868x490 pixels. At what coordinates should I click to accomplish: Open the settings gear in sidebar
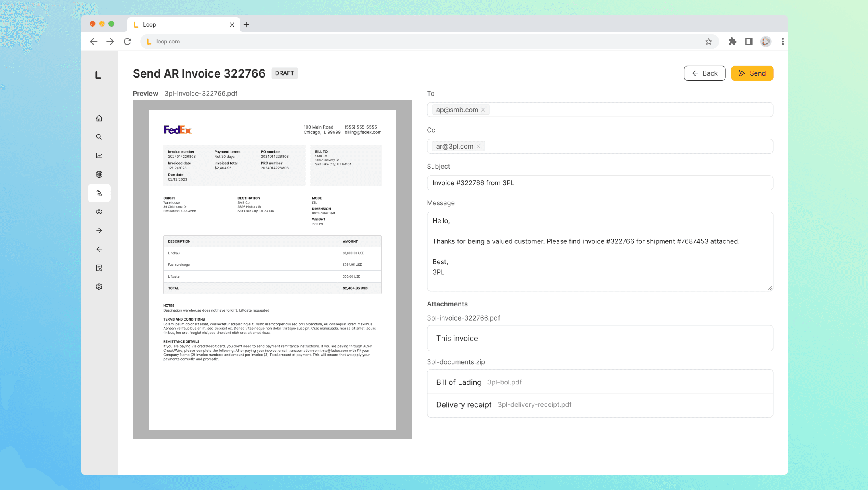(99, 287)
